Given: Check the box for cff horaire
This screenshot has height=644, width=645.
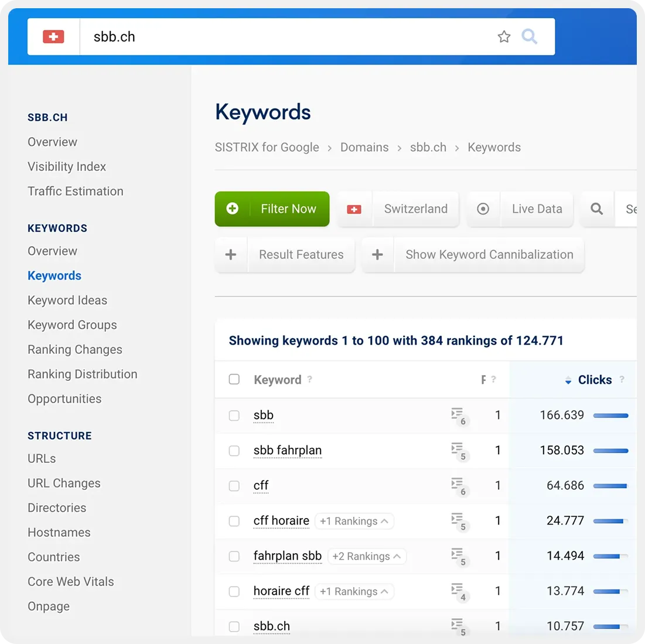Looking at the screenshot, I should coord(234,521).
